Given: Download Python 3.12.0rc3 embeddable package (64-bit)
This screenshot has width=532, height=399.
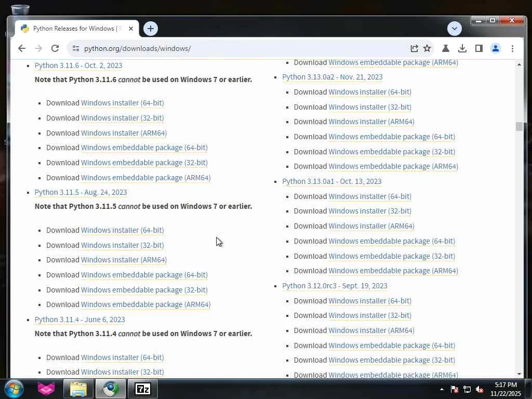Looking at the screenshot, I should (392, 345).
